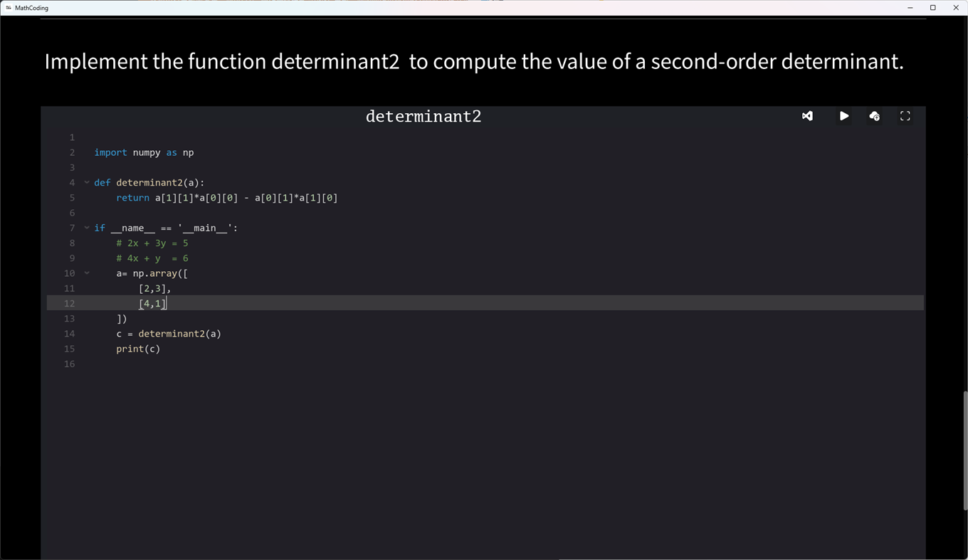Fold the np.array block at line 10
This screenshot has height=560, width=968.
coord(86,273)
